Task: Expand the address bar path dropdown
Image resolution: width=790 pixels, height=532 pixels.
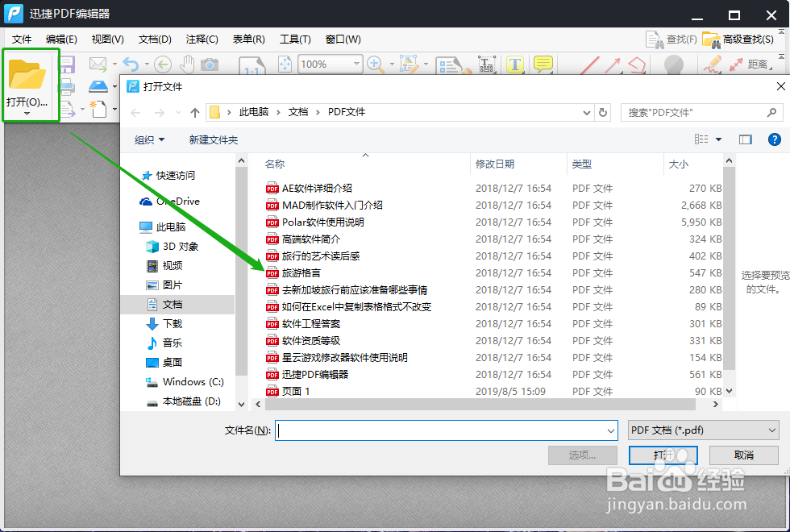Action: pos(587,112)
